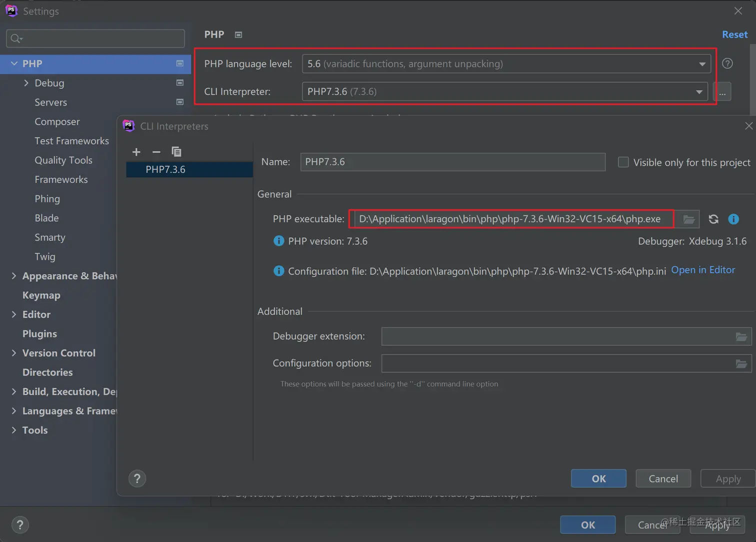Click project icon on Debug row
The image size is (756, 542).
click(x=180, y=83)
